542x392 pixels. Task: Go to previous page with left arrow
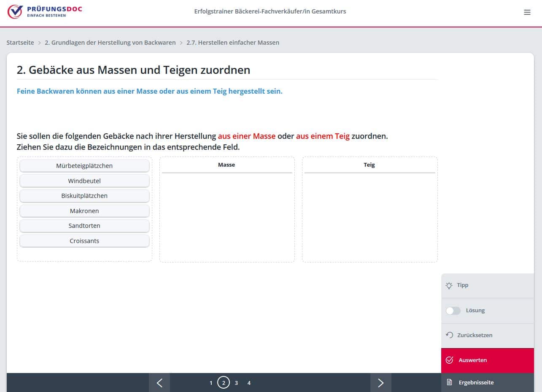click(x=159, y=383)
